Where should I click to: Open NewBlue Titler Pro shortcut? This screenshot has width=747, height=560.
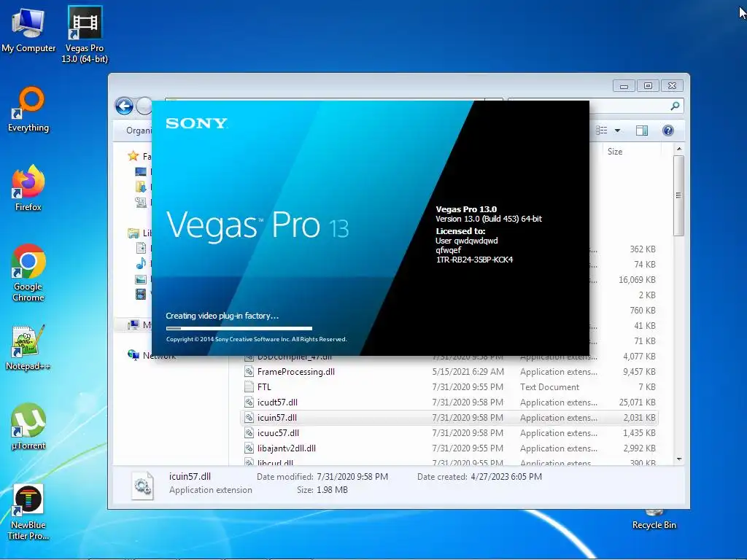[28, 512]
